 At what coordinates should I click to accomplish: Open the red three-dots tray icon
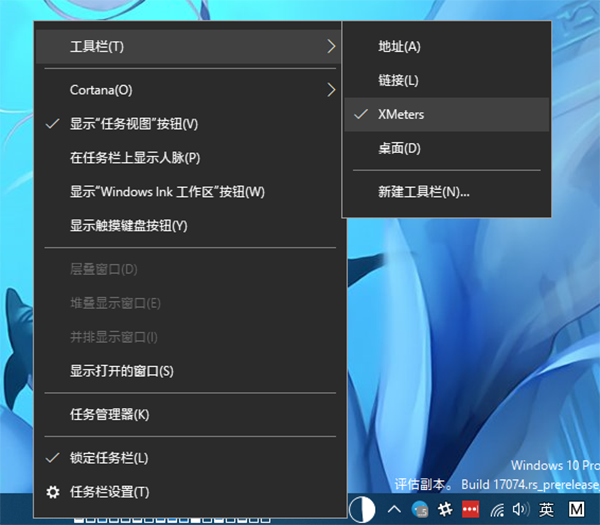point(469,509)
